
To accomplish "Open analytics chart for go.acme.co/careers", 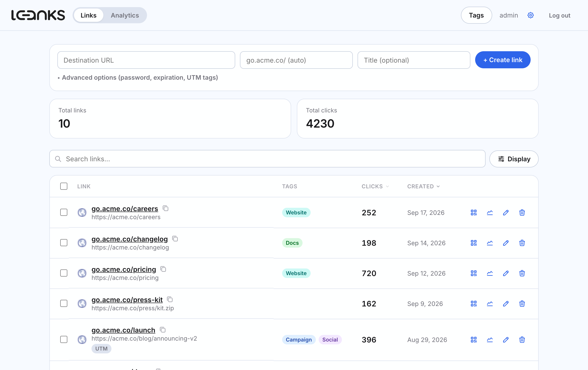I will pyautogui.click(x=490, y=213).
